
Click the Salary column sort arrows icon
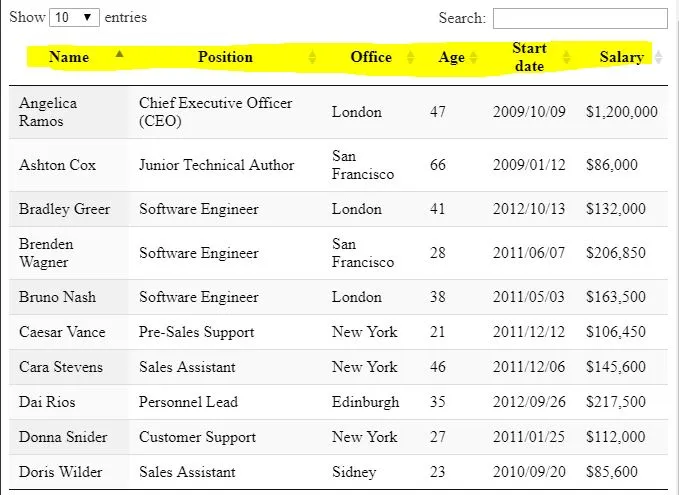pyautogui.click(x=657, y=58)
